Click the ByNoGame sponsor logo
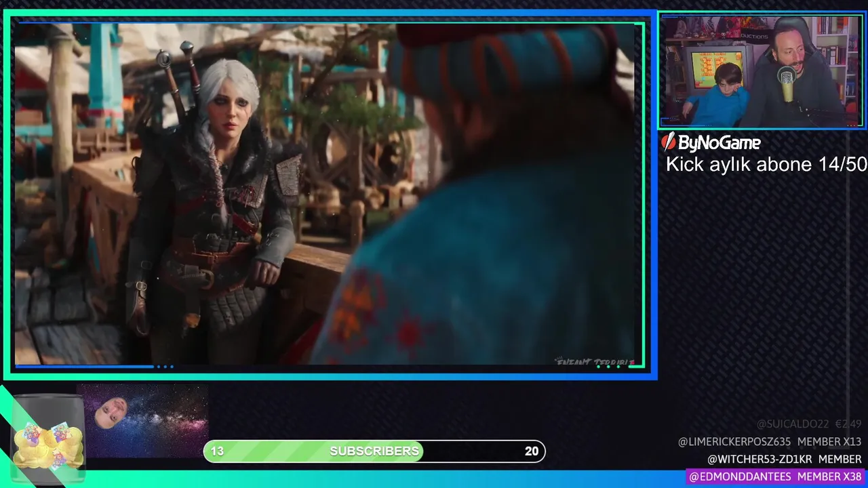This screenshot has width=868, height=488. [x=711, y=142]
